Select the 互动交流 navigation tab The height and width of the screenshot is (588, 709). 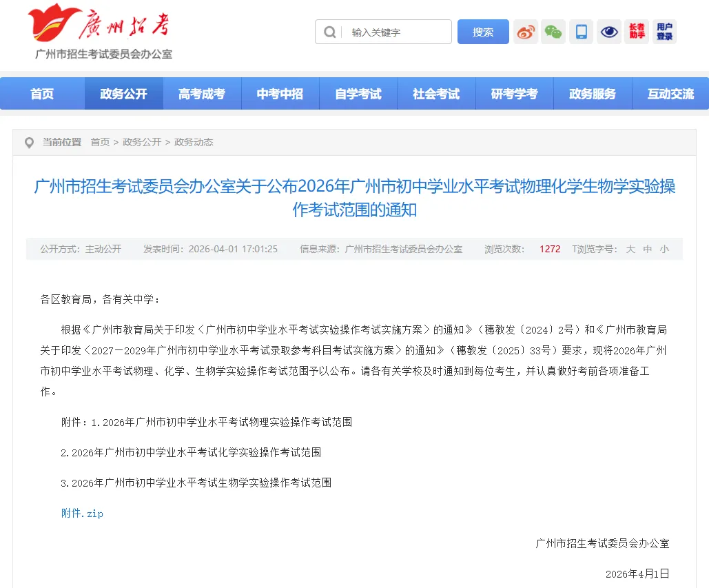coord(670,93)
